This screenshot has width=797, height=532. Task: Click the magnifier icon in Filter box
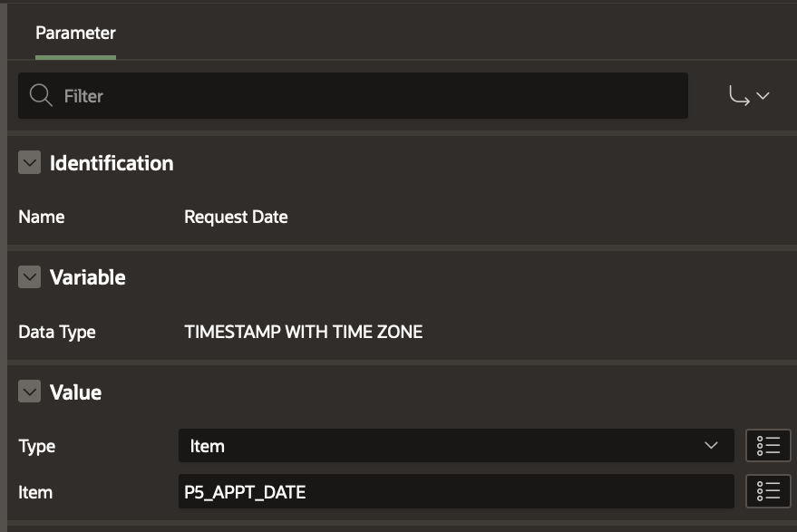point(41,95)
